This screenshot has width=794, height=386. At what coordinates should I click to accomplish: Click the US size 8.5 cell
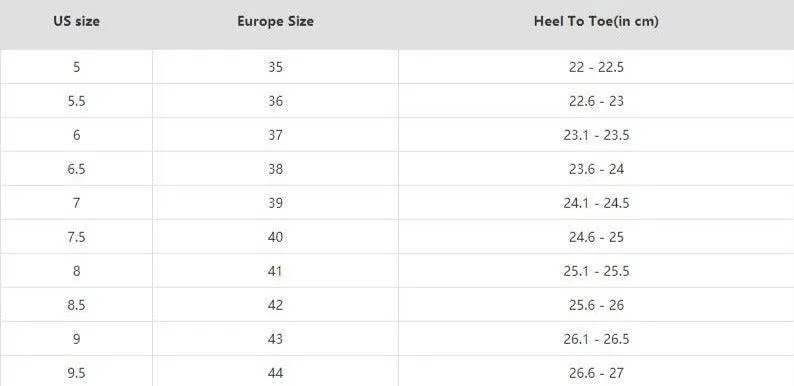point(76,304)
